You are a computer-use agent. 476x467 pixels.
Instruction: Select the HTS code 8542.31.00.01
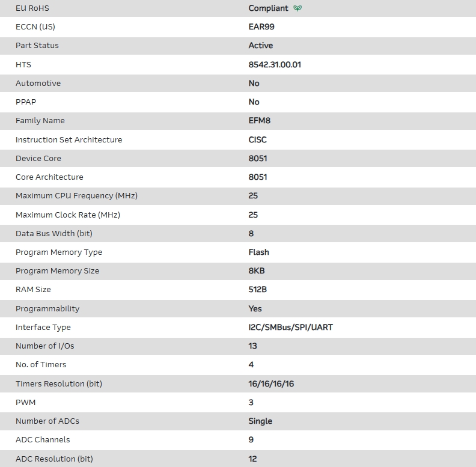[275, 64]
